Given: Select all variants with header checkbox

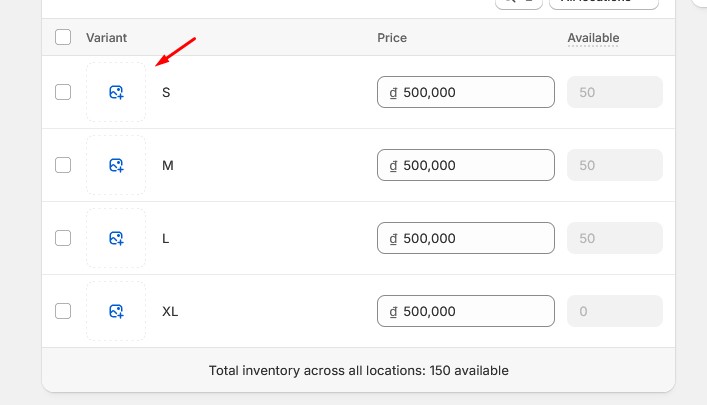Looking at the screenshot, I should click(x=63, y=37).
